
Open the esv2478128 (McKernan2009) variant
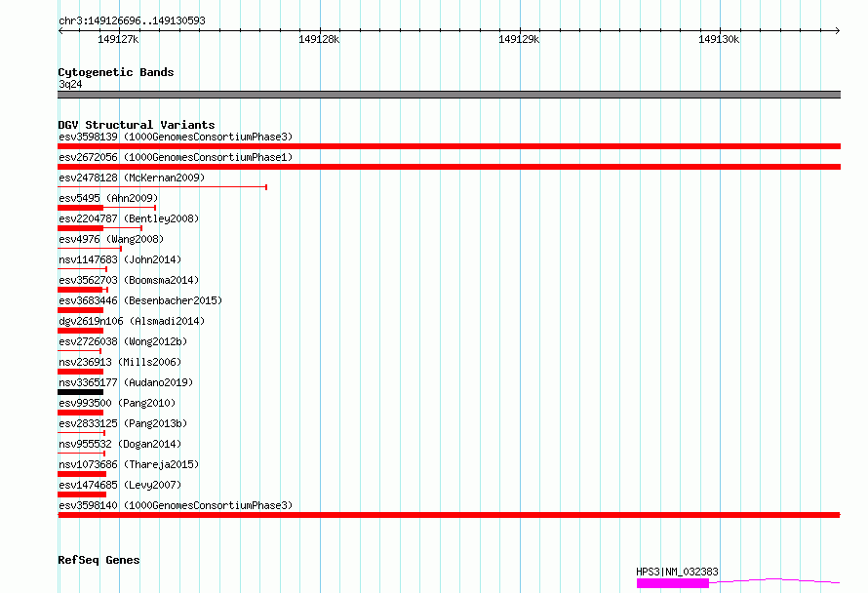tap(132, 178)
